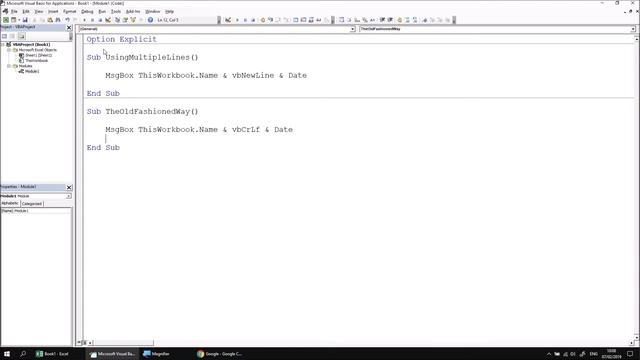Open the File menu
This screenshot has width=640, height=360.
14,11
